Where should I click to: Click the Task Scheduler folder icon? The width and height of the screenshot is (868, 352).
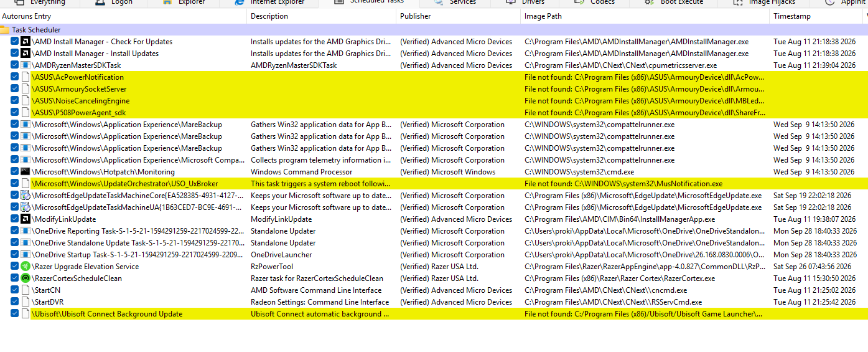pyautogui.click(x=5, y=30)
